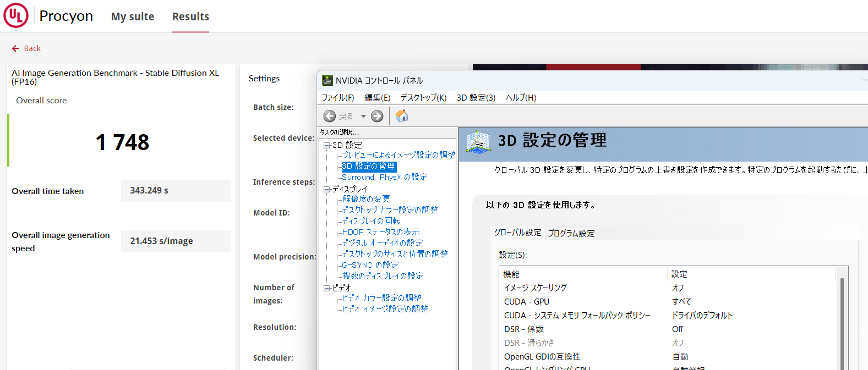Select HDCP ステータスの表示 in tree
Screen dimensions: 868x370
(381, 232)
